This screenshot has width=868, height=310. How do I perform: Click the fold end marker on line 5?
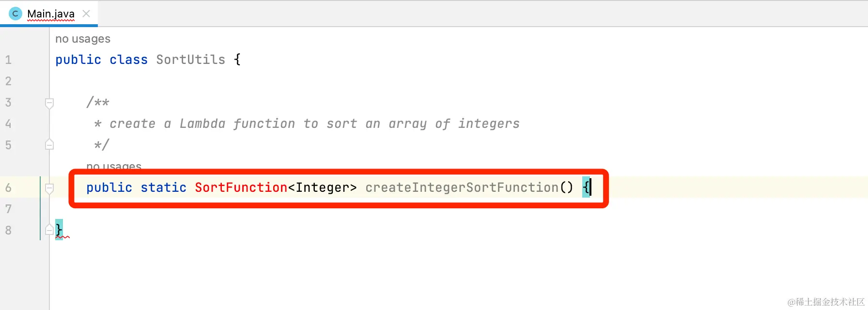click(49, 145)
